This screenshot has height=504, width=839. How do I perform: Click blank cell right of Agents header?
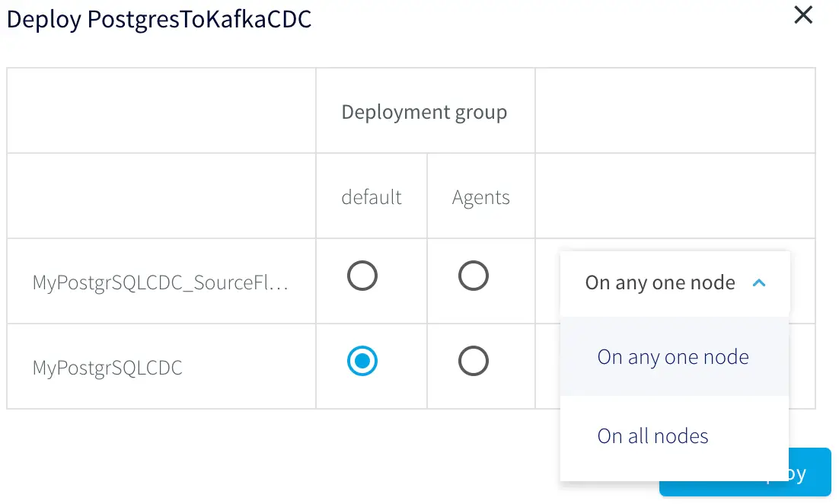[675, 196]
